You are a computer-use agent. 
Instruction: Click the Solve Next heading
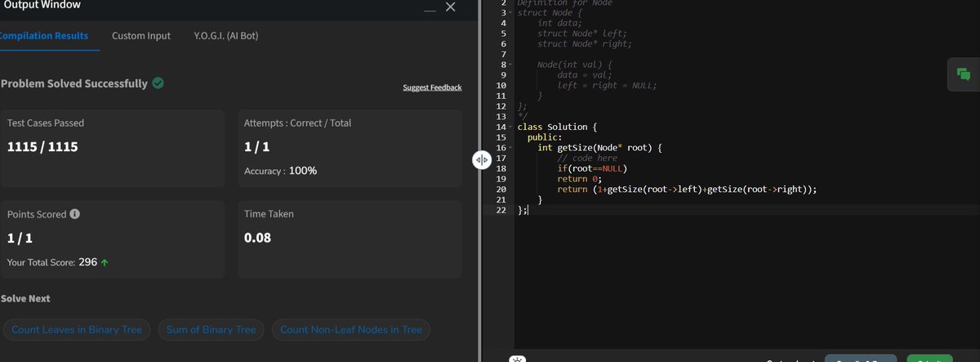pyautogui.click(x=26, y=298)
